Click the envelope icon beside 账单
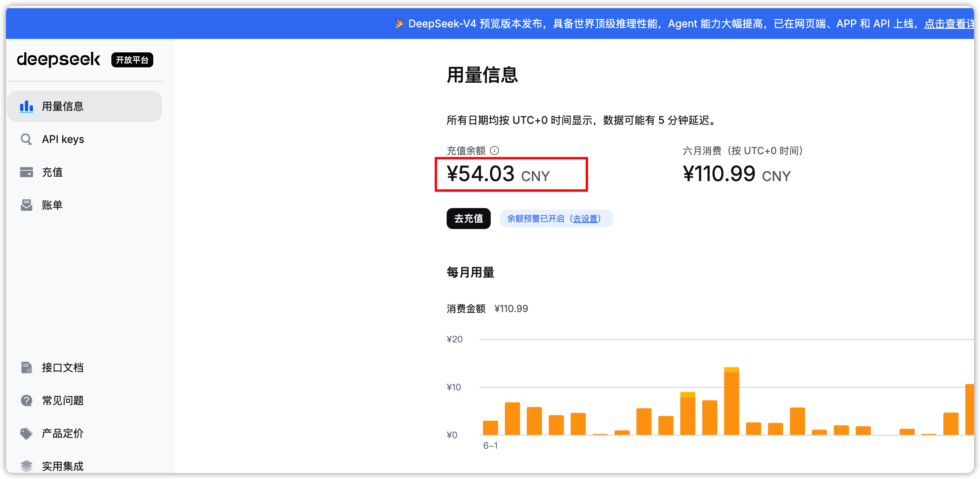The height and width of the screenshot is (479, 980). click(x=26, y=205)
